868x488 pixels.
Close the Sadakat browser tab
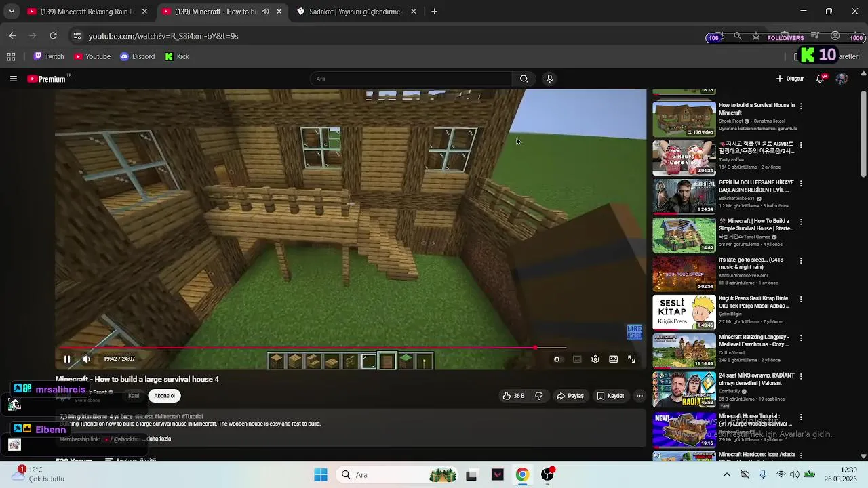tap(414, 12)
